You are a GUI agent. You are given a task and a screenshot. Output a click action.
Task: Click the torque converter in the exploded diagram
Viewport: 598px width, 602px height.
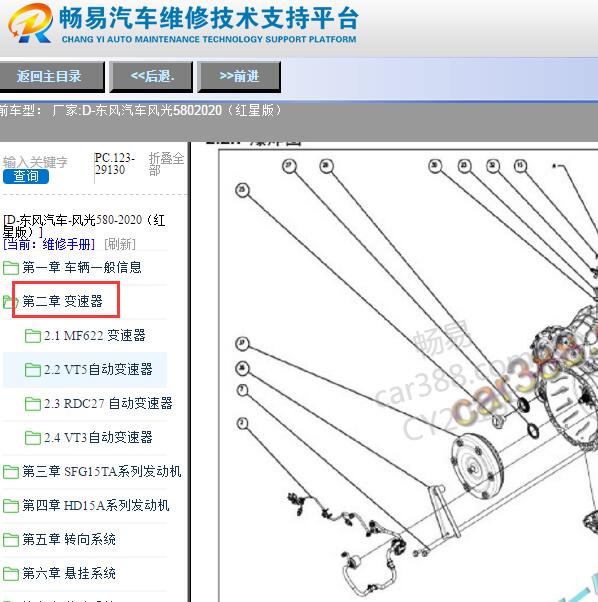coord(477,466)
